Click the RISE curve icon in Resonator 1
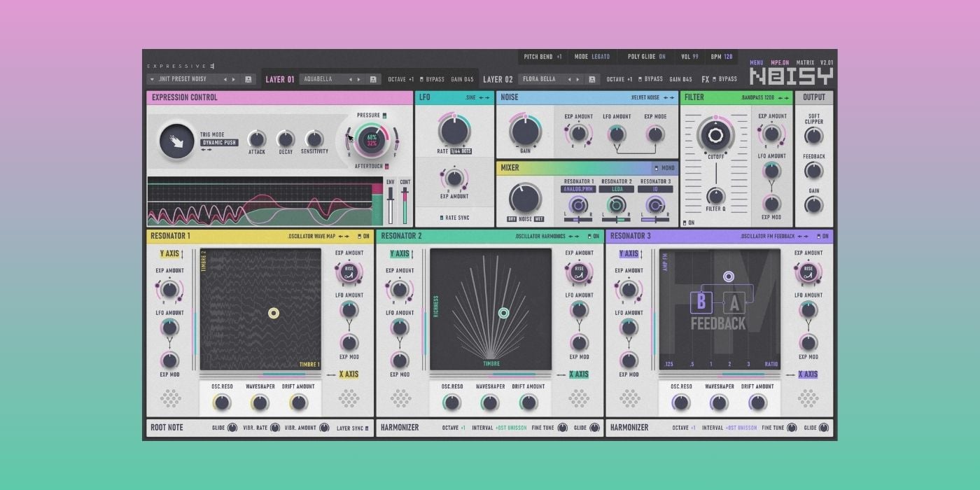The image size is (980, 490). [349, 272]
